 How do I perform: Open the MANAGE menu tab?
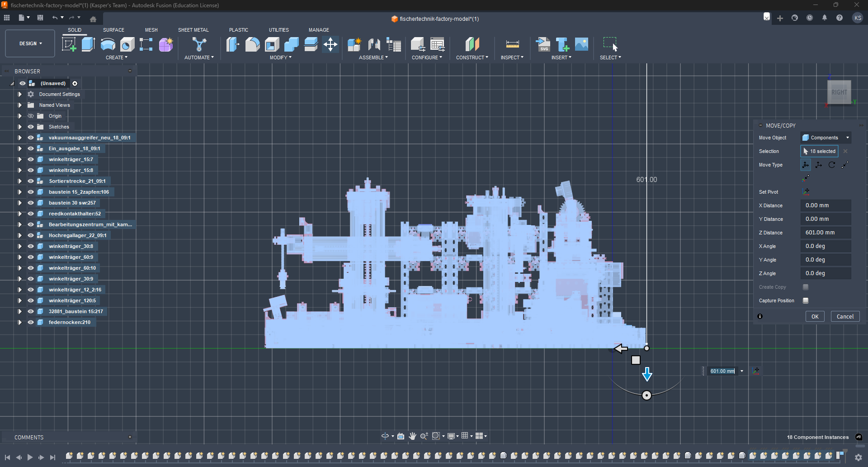319,30
